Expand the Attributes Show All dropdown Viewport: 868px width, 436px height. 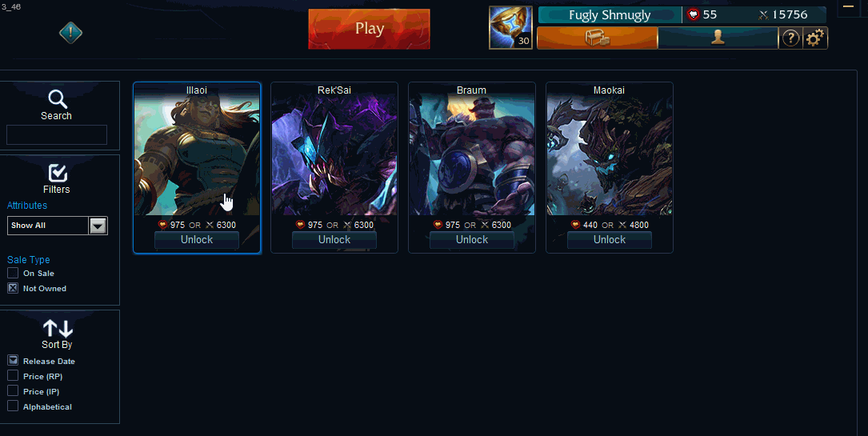tap(57, 225)
